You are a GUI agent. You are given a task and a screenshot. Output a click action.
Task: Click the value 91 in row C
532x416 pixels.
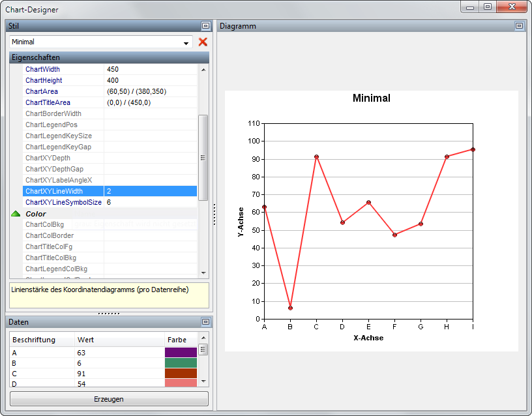81,374
